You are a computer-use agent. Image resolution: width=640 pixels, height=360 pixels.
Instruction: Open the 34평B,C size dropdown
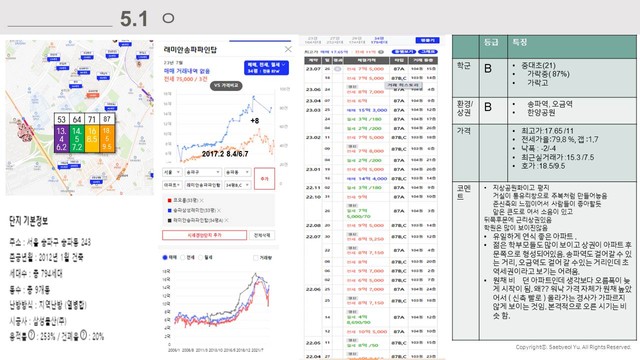[x=238, y=185]
